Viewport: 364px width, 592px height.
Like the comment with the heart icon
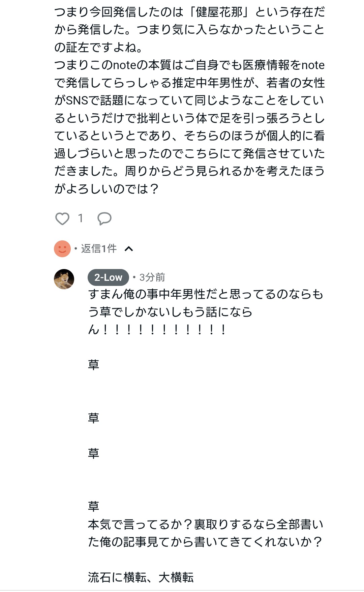pyautogui.click(x=62, y=219)
